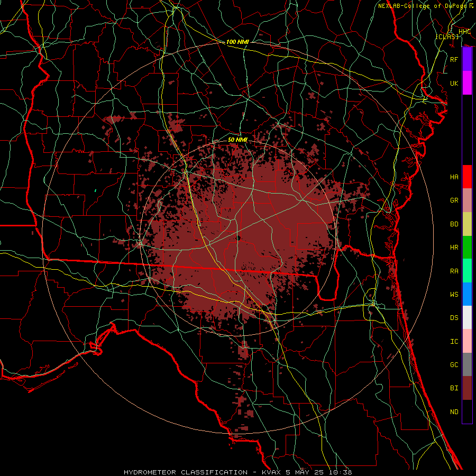The image size is (476, 476).
Task: Click the WS legend label
Action: point(454,295)
